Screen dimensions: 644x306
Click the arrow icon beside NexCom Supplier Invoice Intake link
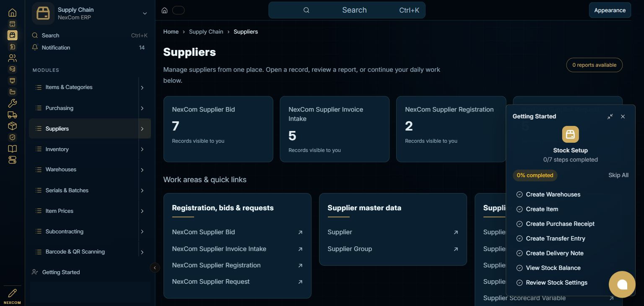[300, 249]
